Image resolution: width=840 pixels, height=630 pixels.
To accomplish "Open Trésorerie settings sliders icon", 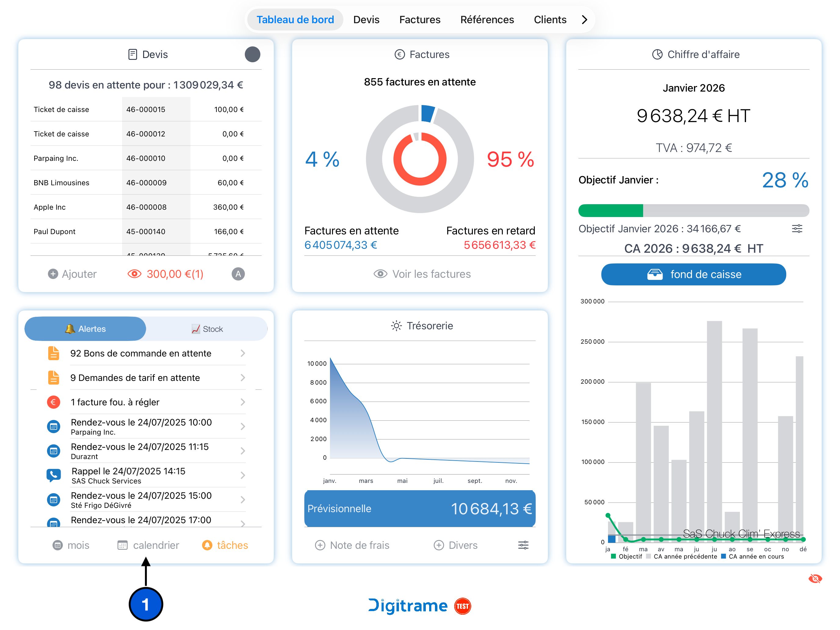I will coord(523,545).
